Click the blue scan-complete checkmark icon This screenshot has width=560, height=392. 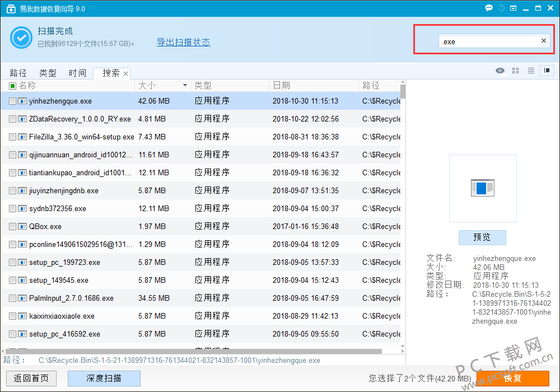pos(21,37)
